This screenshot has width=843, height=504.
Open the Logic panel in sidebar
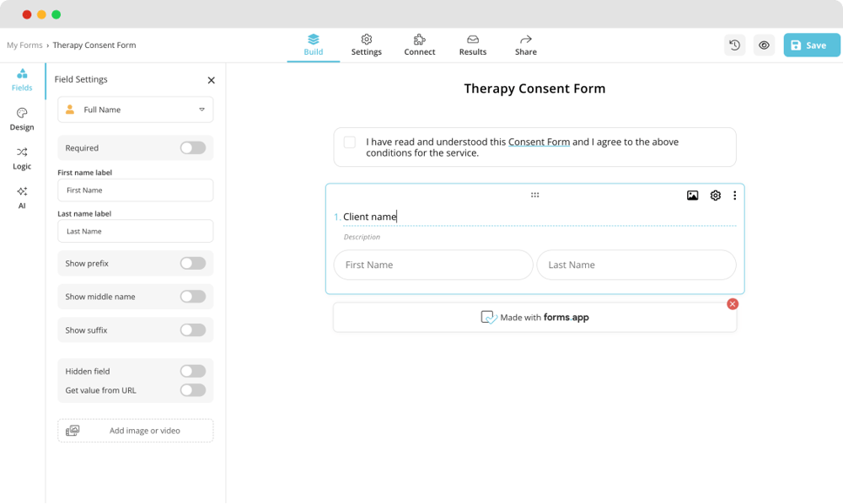coord(22,158)
